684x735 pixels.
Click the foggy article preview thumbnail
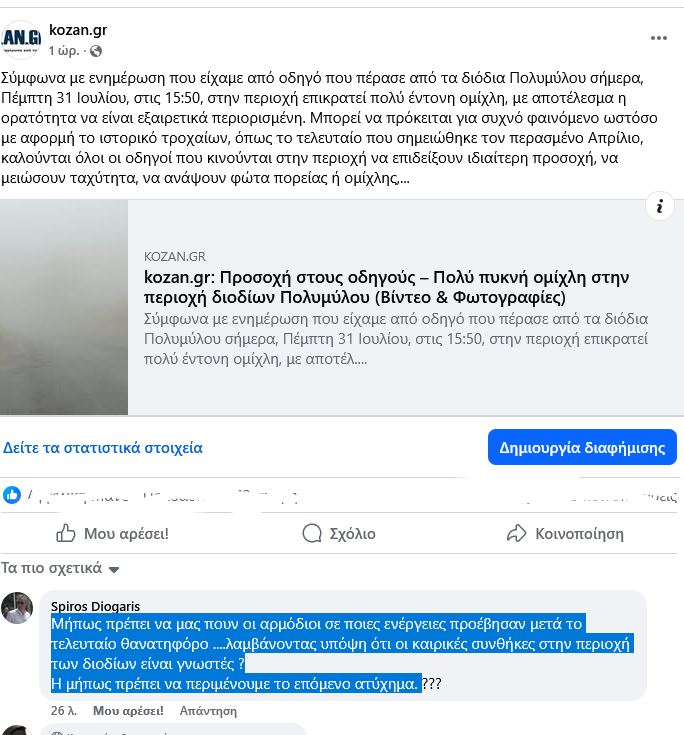point(64,307)
